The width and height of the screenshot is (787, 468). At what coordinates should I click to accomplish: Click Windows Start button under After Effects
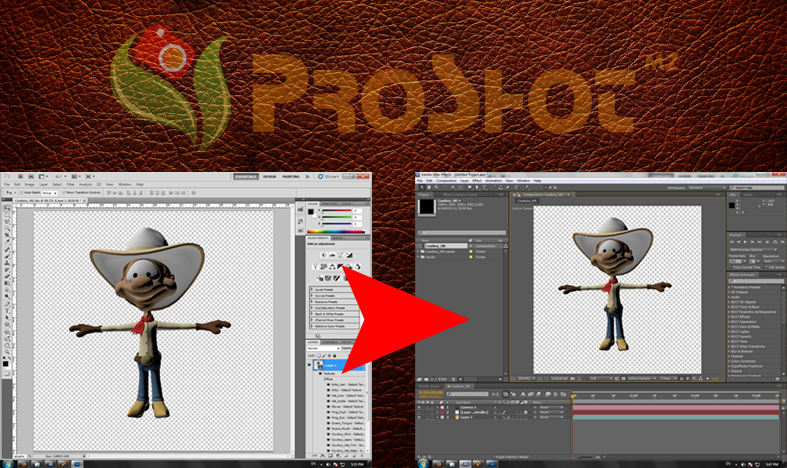tap(424, 463)
